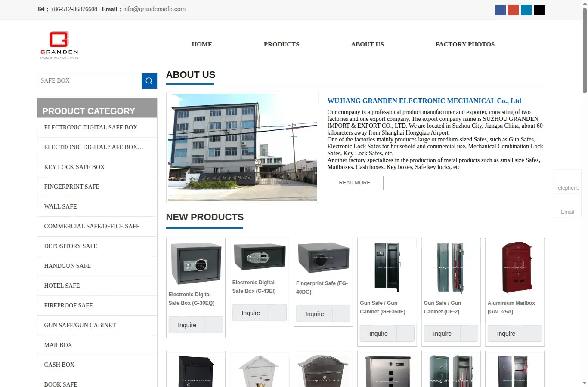The image size is (588, 387).
Task: Open the light blue social square in header
Action: (x=526, y=10)
